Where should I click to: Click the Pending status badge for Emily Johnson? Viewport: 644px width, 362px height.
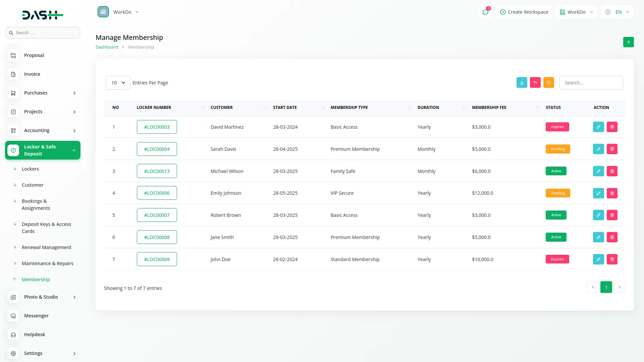[x=558, y=193]
